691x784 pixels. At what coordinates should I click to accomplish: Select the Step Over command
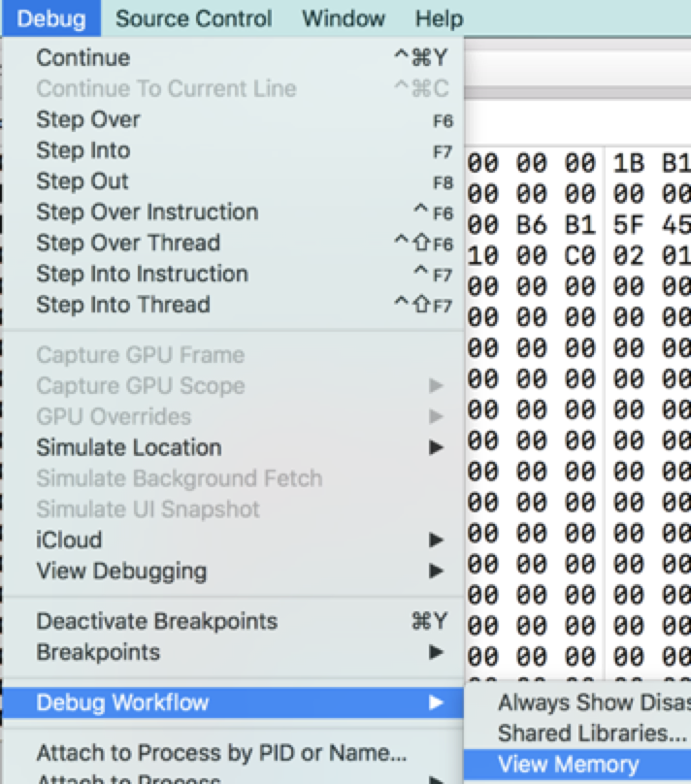click(x=233, y=119)
